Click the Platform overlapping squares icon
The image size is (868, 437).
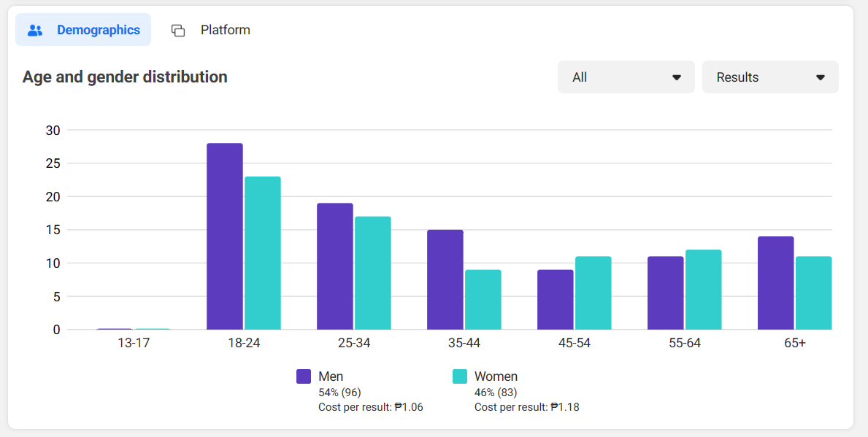click(178, 31)
